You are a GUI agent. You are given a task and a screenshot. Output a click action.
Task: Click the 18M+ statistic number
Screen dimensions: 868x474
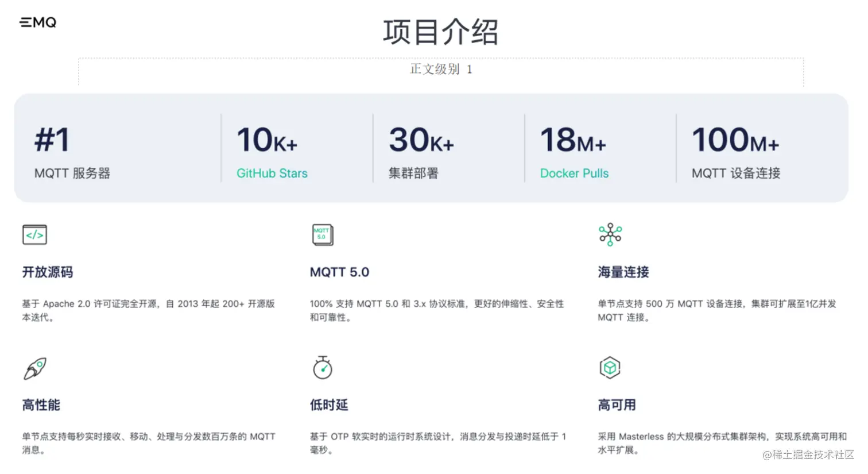[x=572, y=139]
